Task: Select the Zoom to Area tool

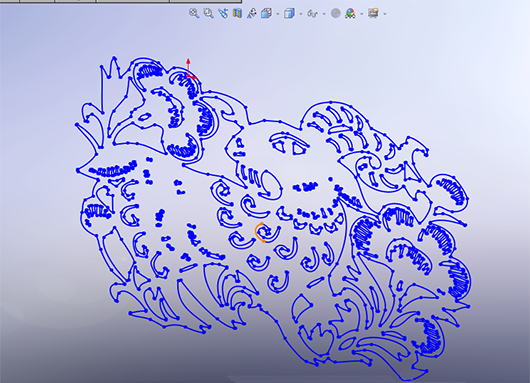Action: point(208,13)
